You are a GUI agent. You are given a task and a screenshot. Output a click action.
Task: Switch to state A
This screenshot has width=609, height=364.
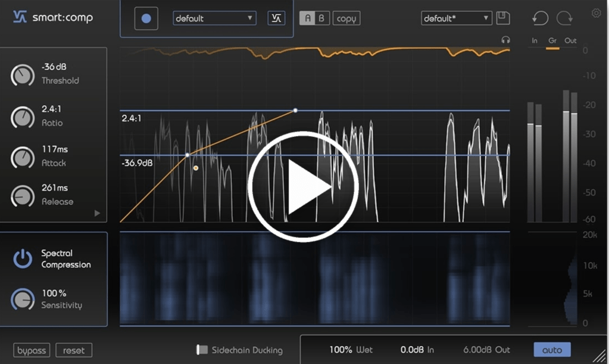[308, 18]
